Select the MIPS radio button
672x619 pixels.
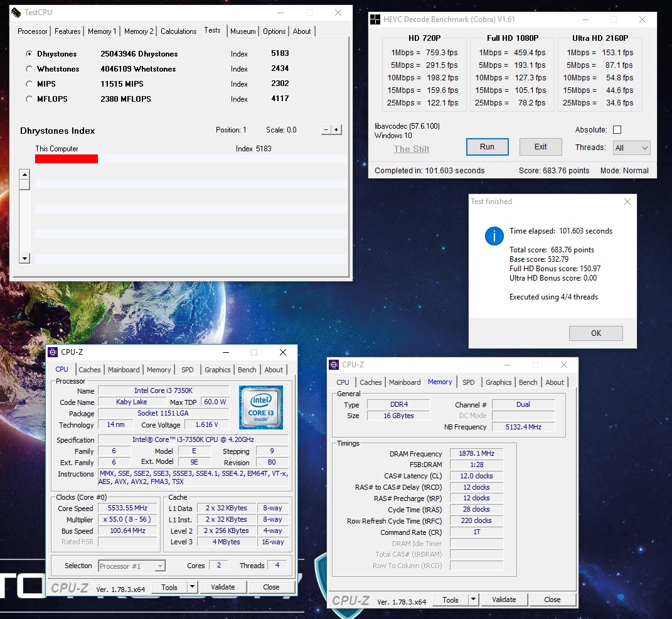[29, 83]
